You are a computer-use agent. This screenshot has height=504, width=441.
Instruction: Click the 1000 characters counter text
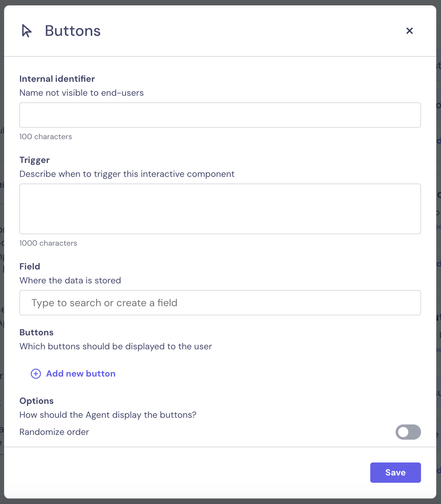48,243
